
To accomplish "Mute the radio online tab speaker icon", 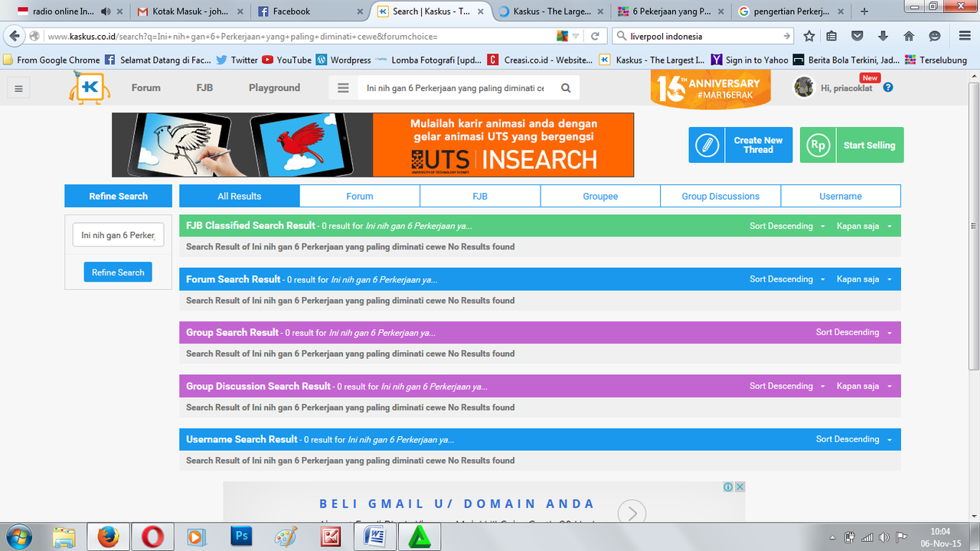I will pyautogui.click(x=105, y=11).
